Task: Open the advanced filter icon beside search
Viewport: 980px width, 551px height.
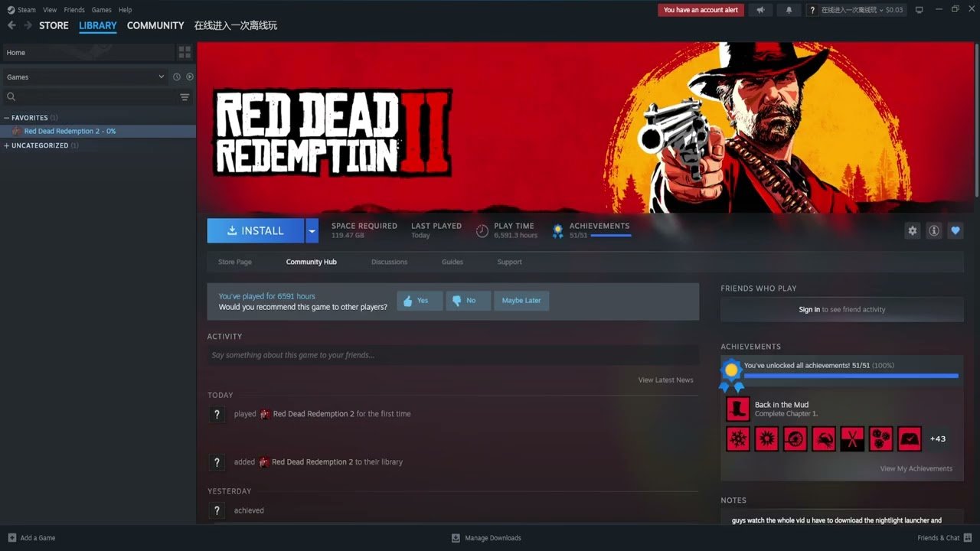Action: point(185,97)
